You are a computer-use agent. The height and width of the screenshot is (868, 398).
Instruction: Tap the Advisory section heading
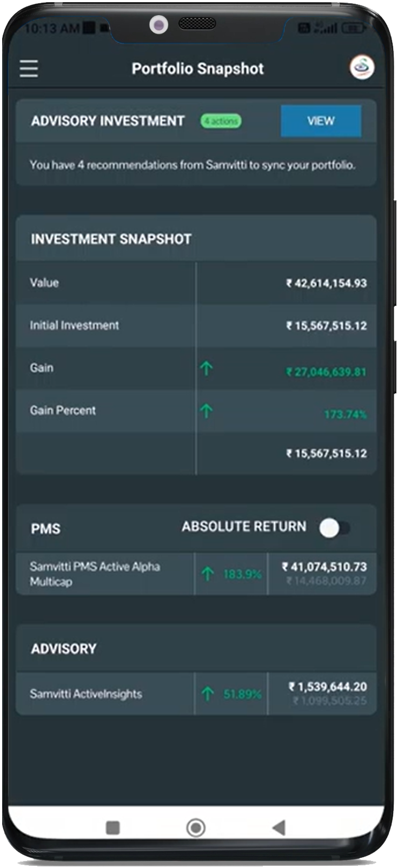tap(64, 648)
